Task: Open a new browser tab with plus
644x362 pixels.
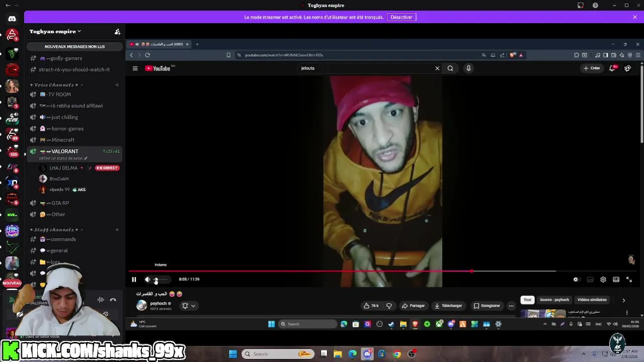Action: (197, 44)
